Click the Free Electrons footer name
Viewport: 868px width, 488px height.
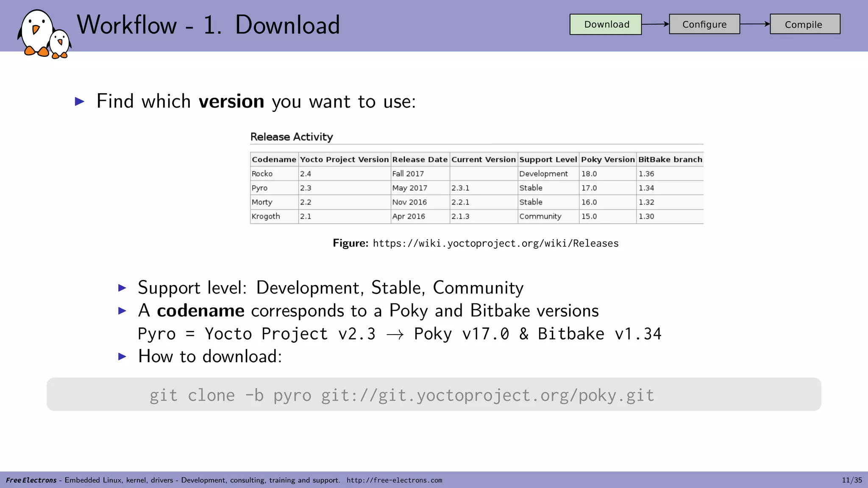(31, 480)
